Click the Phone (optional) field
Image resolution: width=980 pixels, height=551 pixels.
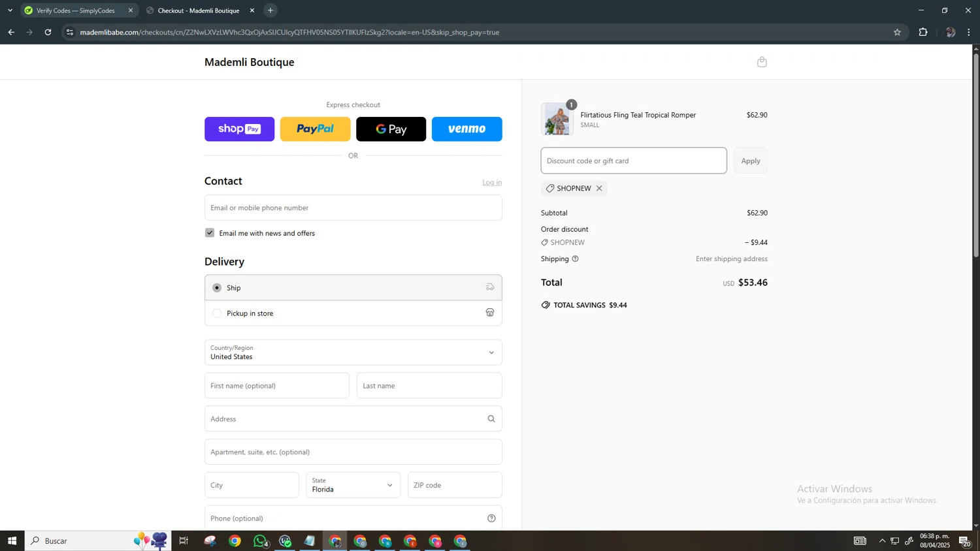[x=353, y=518]
